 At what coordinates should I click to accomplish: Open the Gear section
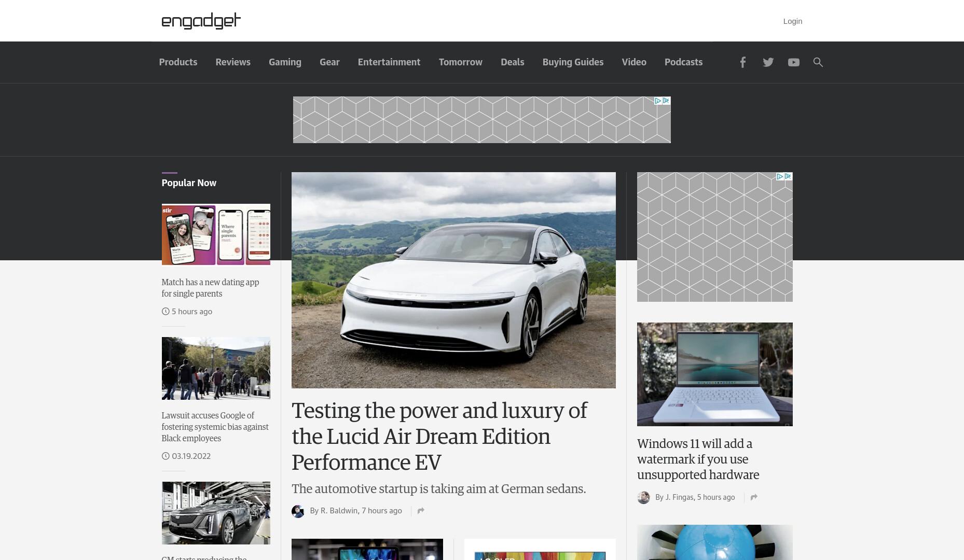(x=329, y=62)
